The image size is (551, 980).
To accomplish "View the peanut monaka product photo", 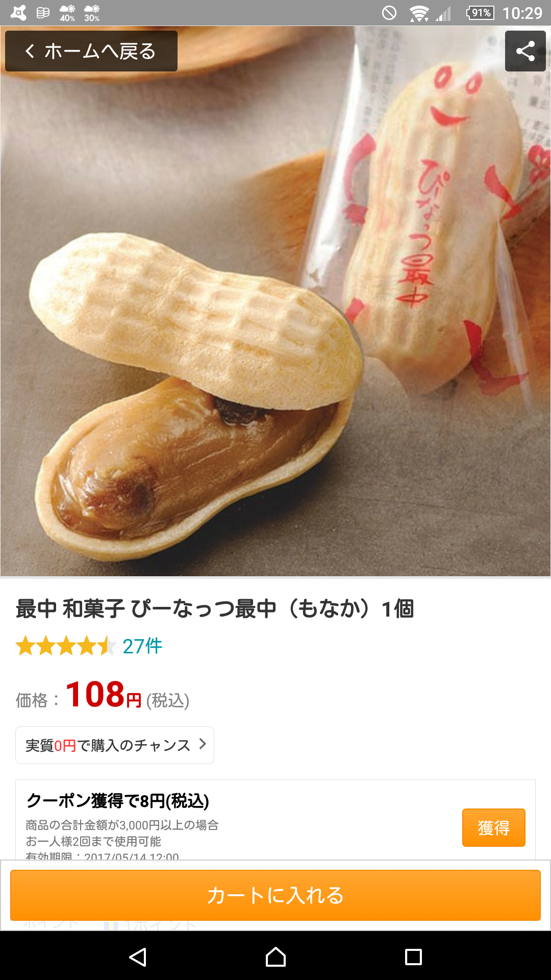I will [275, 301].
